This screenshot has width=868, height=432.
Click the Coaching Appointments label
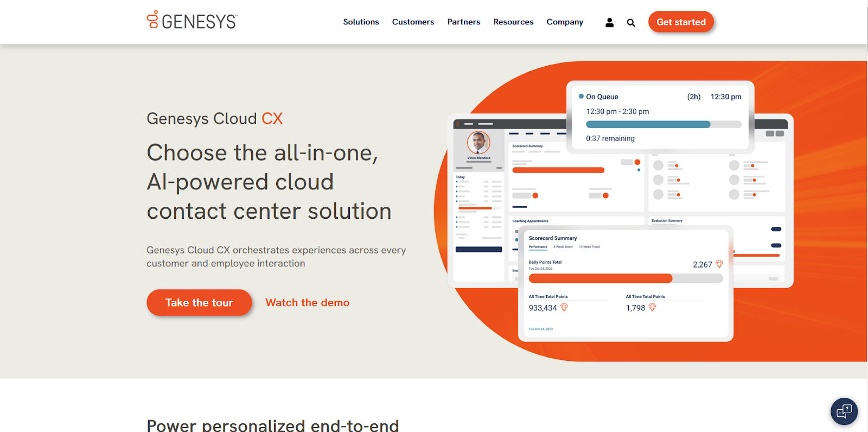[530, 221]
